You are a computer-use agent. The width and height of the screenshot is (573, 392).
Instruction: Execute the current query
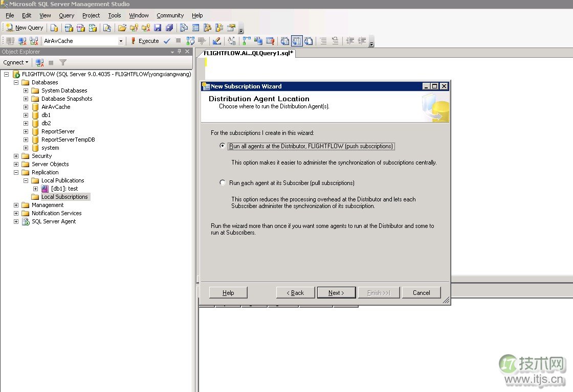tap(145, 41)
